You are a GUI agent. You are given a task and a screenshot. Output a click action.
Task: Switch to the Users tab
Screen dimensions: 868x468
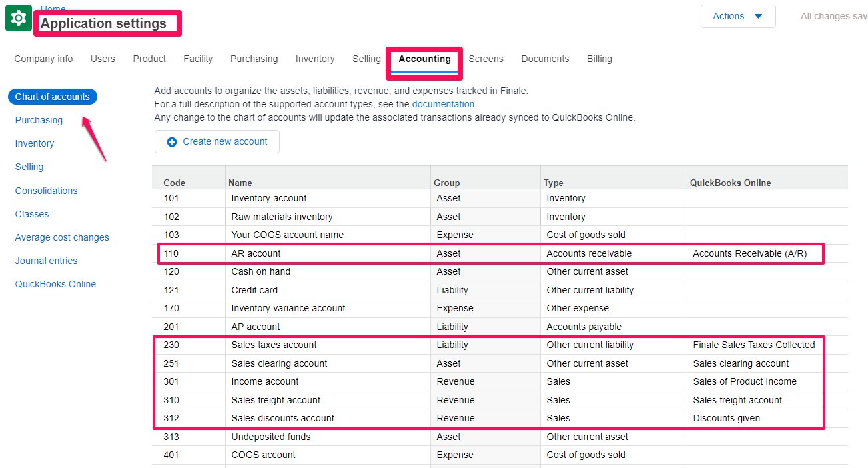click(103, 59)
